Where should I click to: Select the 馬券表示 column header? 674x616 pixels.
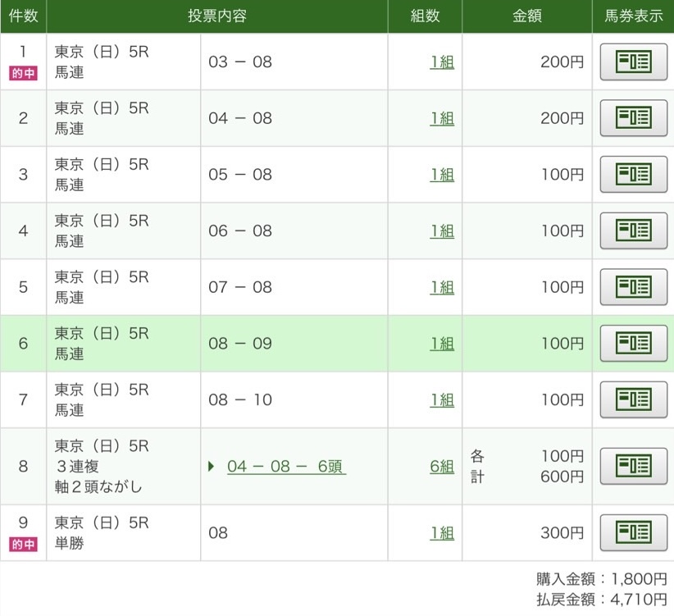(634, 16)
